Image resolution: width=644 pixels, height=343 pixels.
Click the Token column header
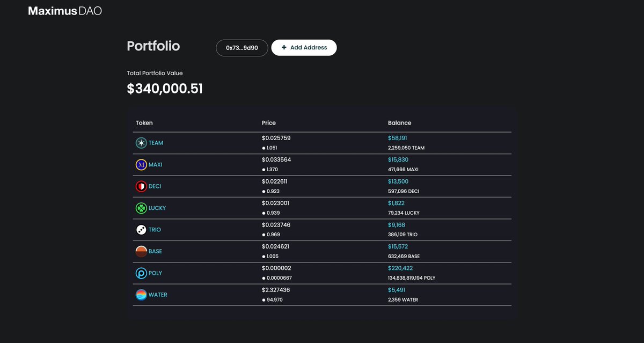144,122
